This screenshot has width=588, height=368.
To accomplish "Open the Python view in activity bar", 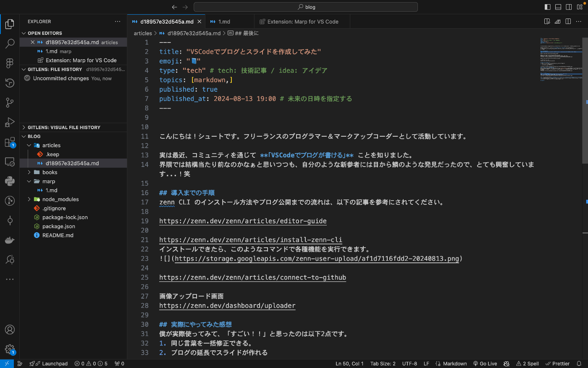I will coord(10,181).
